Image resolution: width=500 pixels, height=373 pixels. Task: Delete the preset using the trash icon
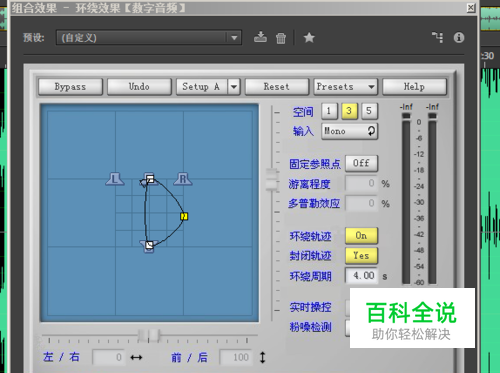tap(281, 38)
